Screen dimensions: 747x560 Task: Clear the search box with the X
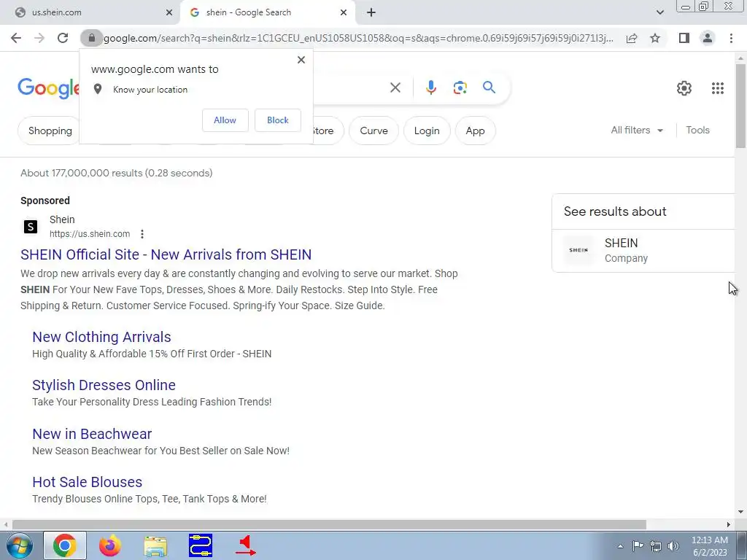395,87
